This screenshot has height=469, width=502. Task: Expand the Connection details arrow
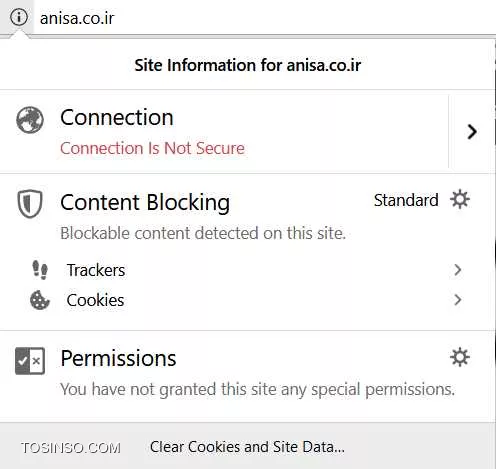[x=472, y=132]
